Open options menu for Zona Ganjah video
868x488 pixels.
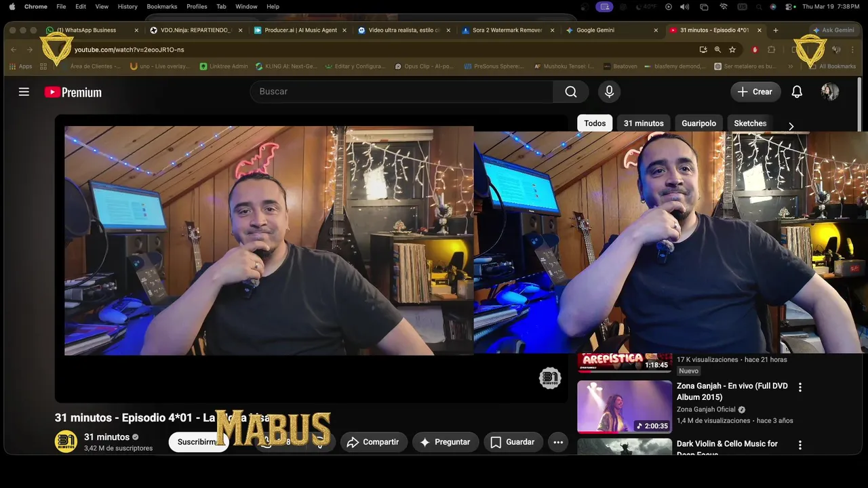800,387
